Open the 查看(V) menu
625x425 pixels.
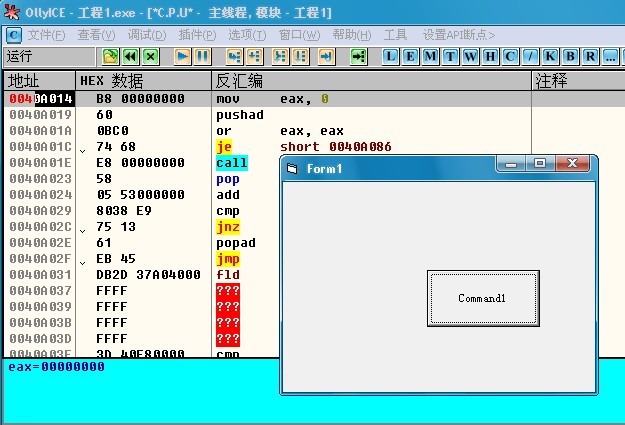[x=96, y=35]
